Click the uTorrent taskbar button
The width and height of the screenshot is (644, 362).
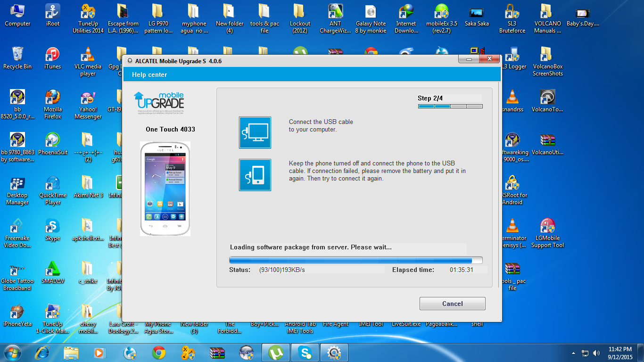[x=275, y=353]
